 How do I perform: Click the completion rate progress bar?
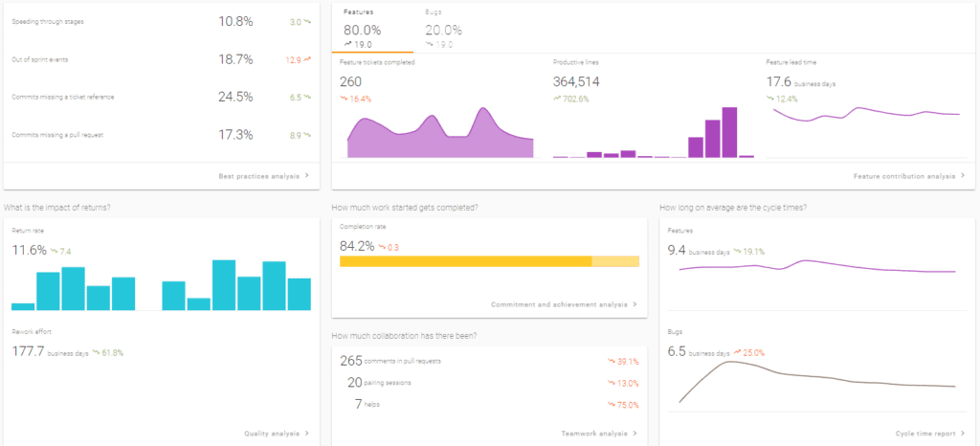(488, 261)
